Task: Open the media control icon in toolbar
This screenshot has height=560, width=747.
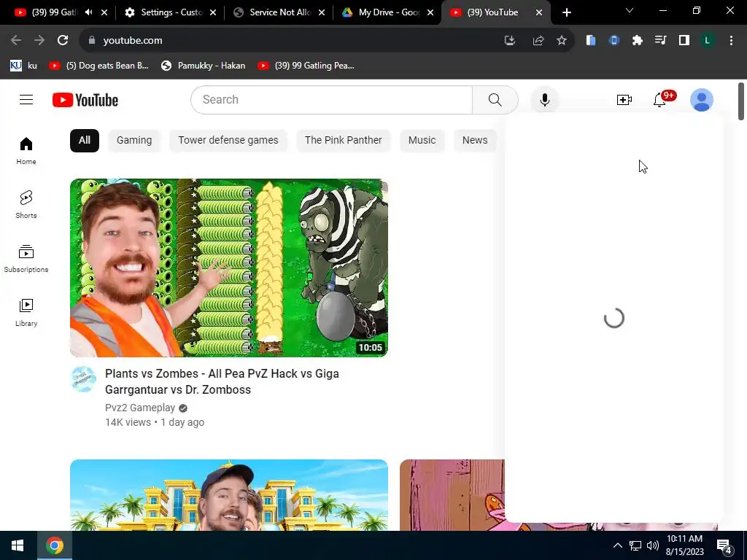Action: click(x=661, y=41)
